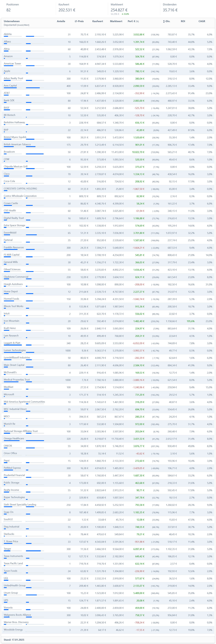
Task: Click Omega Healthcare's market value share bar
Action: click(35, 441)
